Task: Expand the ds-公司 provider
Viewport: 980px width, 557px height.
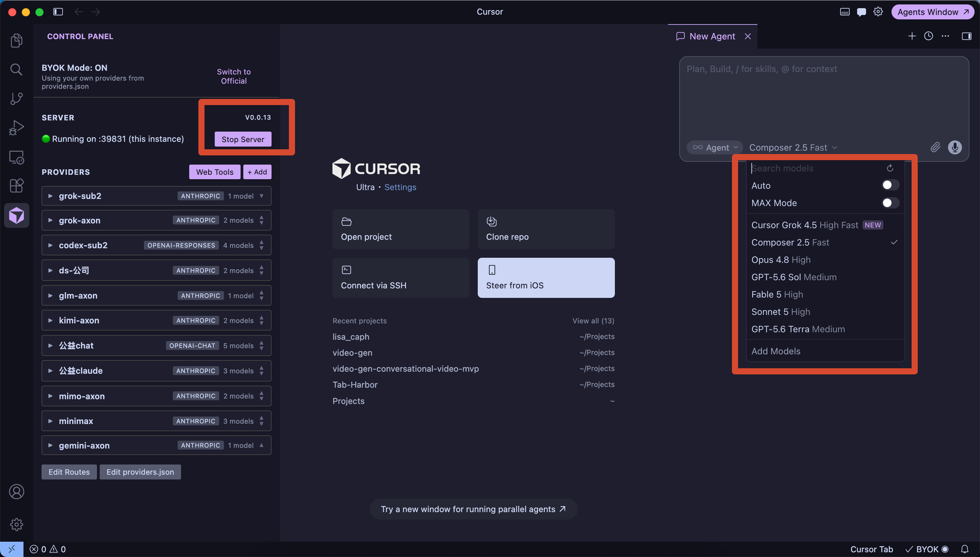Action: (50, 270)
